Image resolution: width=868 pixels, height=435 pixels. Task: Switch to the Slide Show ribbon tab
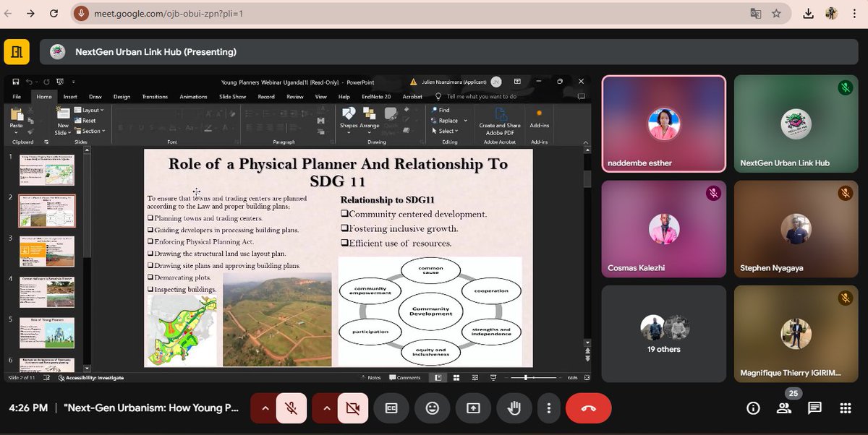(234, 96)
